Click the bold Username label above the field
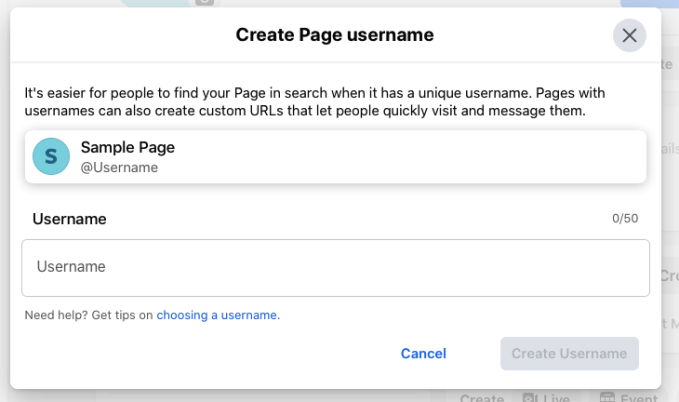Viewport: 679px width, 402px height. [69, 219]
